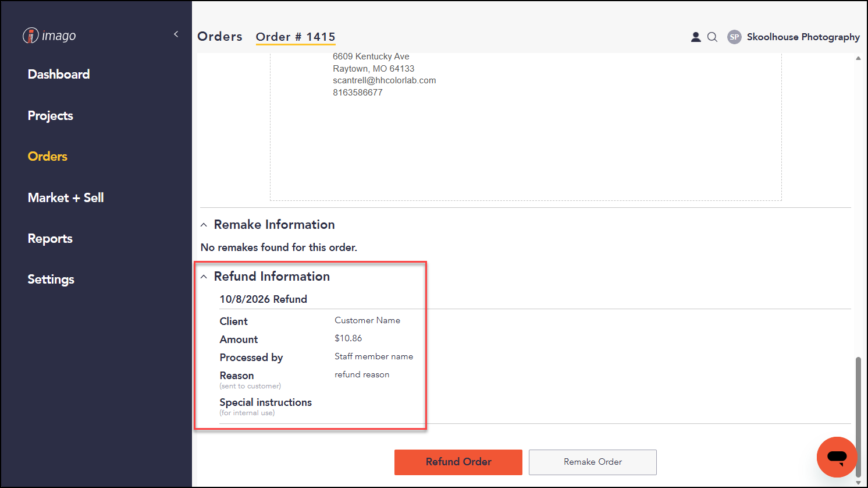Click 'No remakes found for this order.' text
The image size is (868, 488).
(x=279, y=247)
